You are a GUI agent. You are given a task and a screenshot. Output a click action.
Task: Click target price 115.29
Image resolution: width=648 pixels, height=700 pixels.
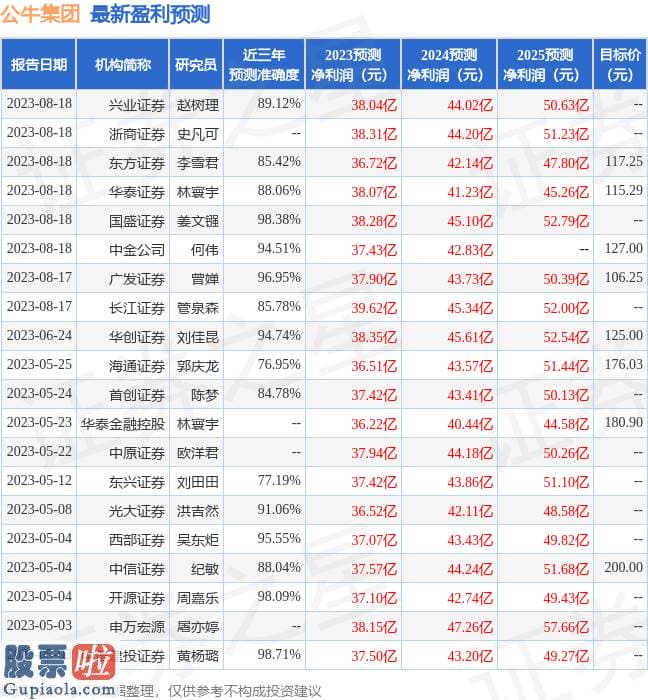click(624, 191)
